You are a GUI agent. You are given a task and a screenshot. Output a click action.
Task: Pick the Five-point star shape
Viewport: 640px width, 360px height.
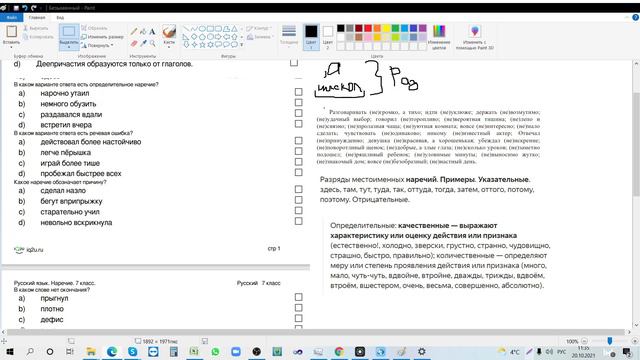(202, 44)
